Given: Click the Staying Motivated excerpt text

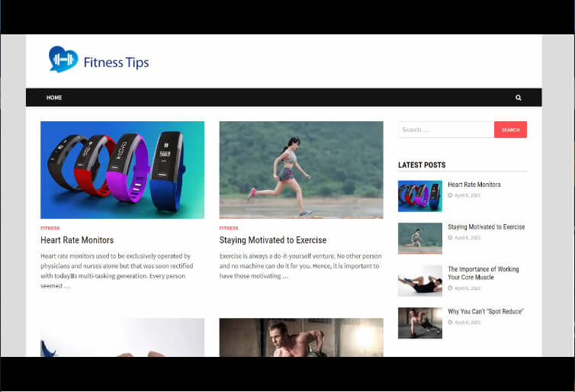Looking at the screenshot, I should click(300, 266).
